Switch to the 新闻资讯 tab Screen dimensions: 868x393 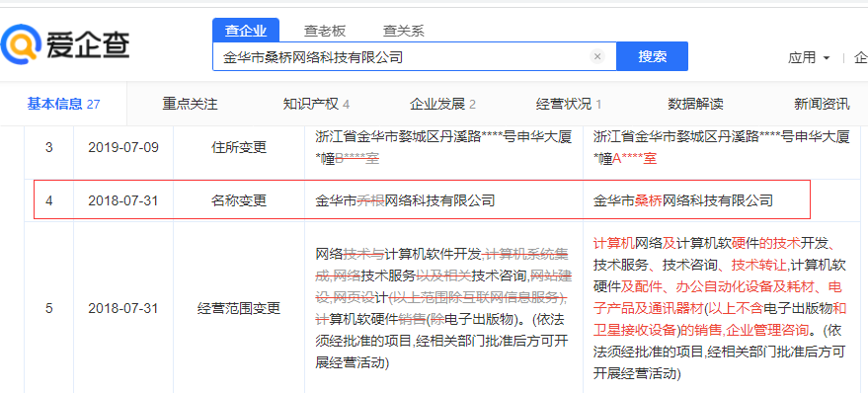[822, 104]
